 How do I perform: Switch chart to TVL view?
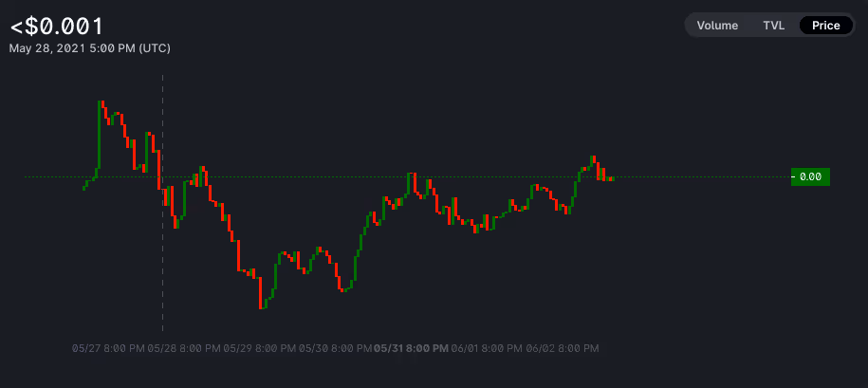coord(773,26)
